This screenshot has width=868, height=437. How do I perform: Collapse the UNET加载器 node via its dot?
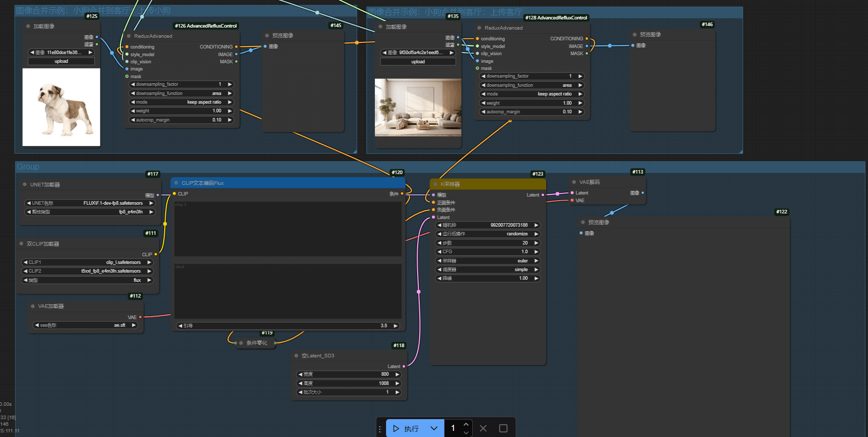[24, 184]
